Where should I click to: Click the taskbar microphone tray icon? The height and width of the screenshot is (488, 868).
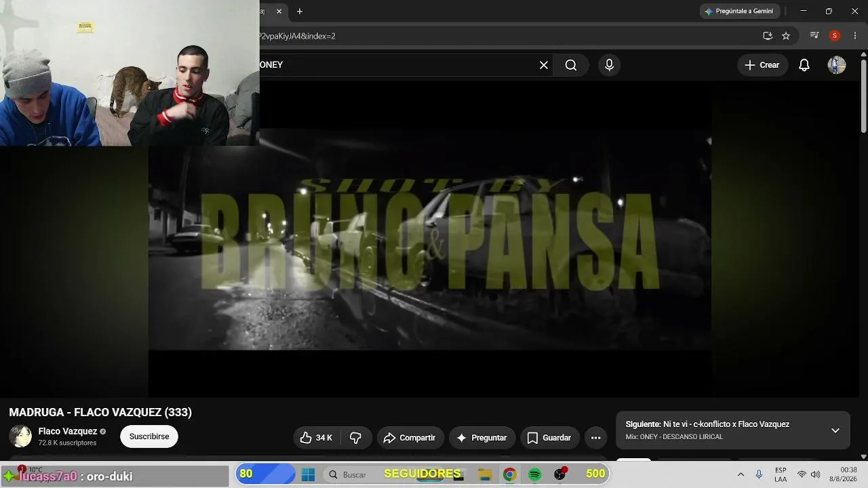[759, 474]
